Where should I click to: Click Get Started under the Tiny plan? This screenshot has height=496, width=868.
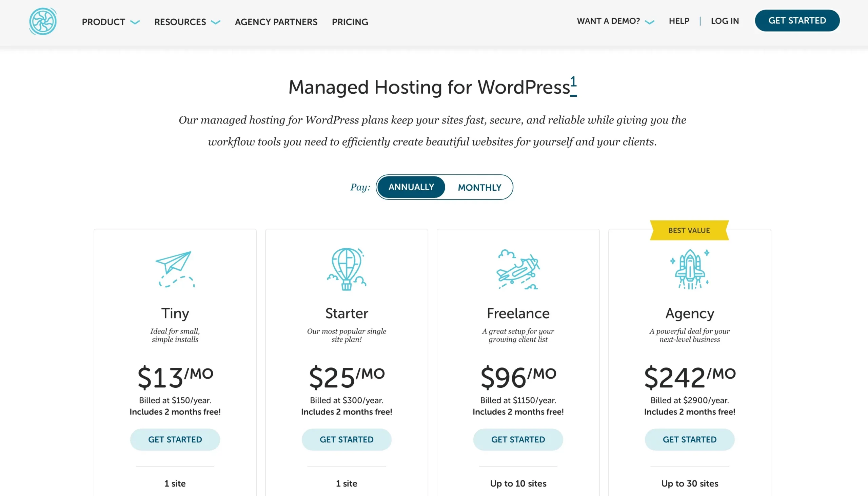coord(175,439)
